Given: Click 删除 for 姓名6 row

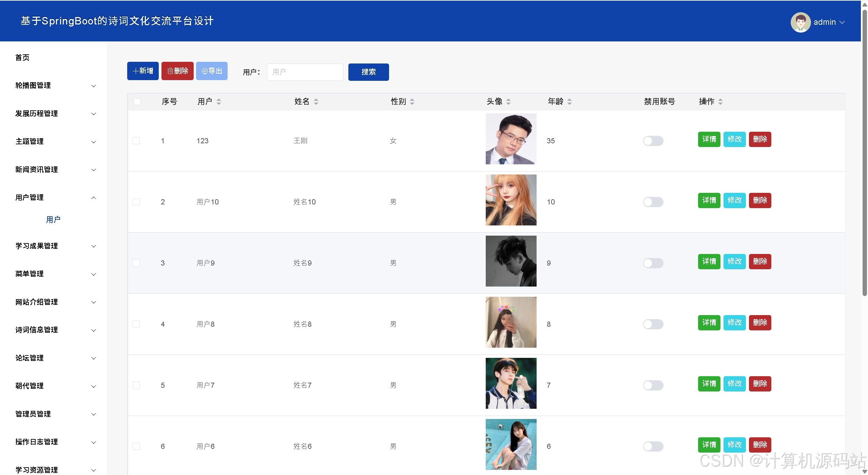Looking at the screenshot, I should [760, 445].
